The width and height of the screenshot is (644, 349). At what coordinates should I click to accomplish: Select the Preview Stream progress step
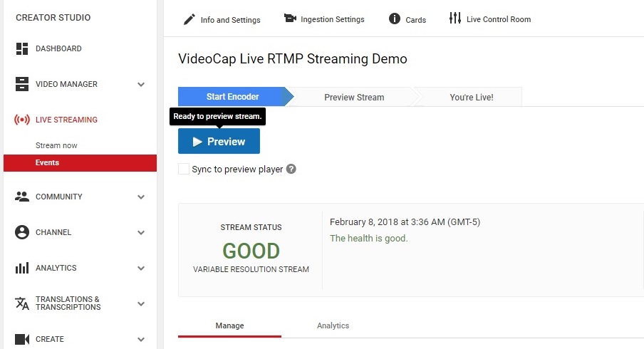pos(353,97)
